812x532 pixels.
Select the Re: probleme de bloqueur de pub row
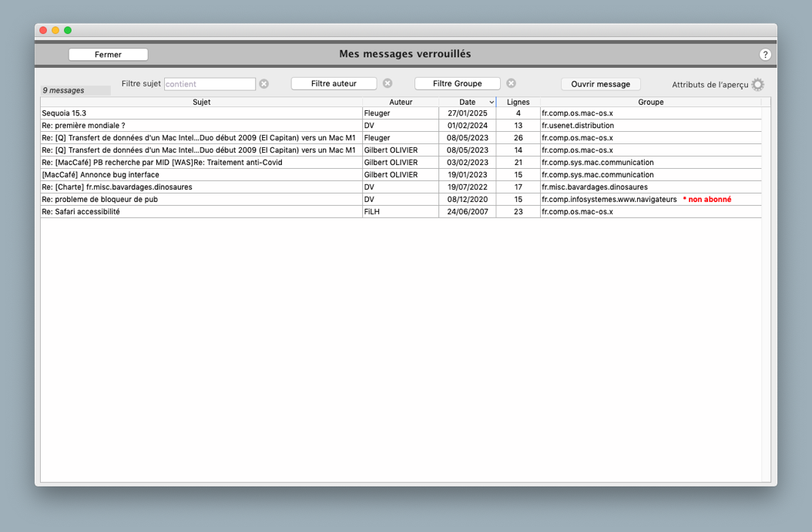(200, 200)
